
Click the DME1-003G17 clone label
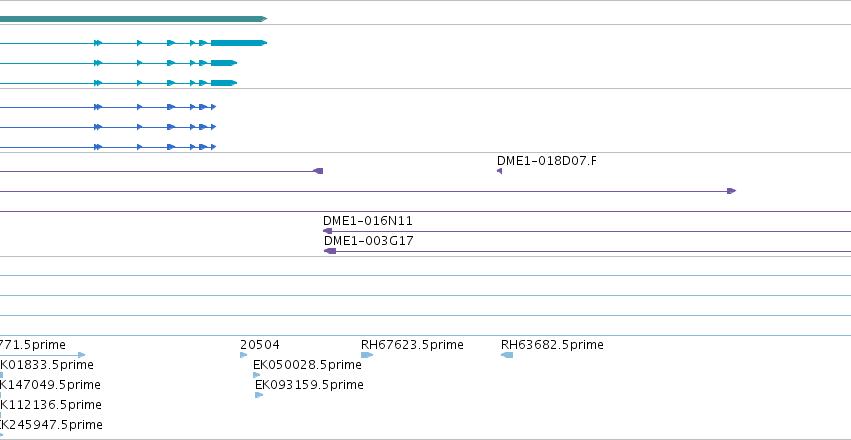(x=369, y=240)
